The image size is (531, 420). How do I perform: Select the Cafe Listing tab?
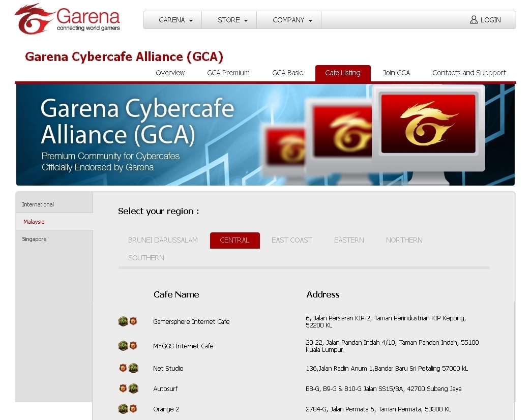pos(343,73)
